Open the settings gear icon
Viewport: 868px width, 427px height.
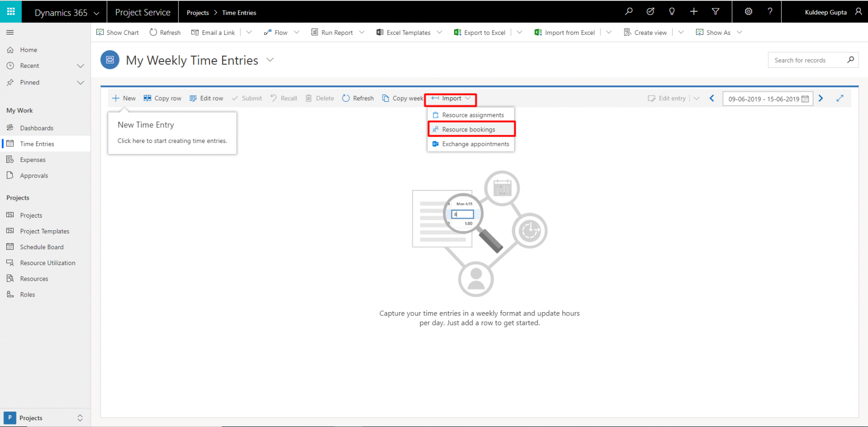tap(748, 12)
